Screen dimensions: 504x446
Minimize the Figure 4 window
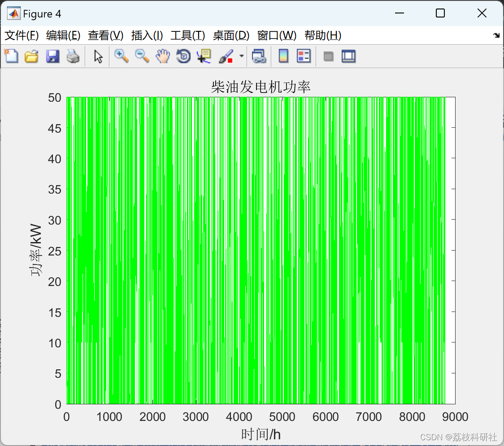click(x=399, y=13)
